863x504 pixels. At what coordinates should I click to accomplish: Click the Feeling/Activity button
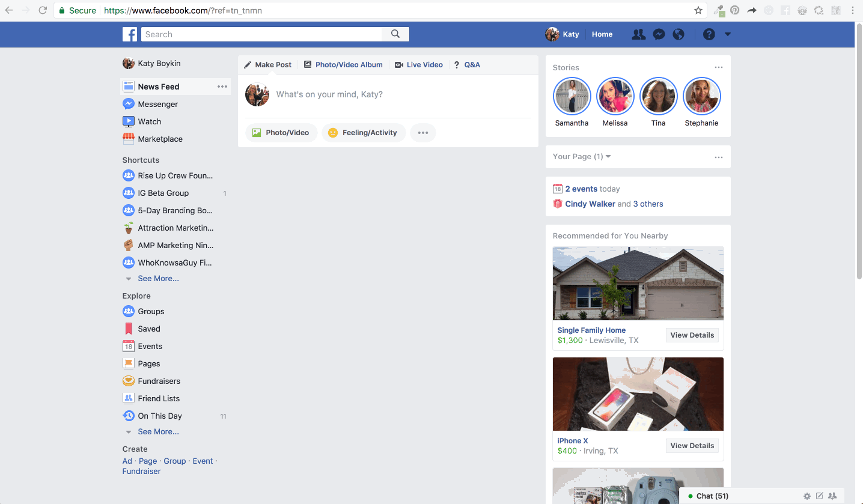pos(364,133)
